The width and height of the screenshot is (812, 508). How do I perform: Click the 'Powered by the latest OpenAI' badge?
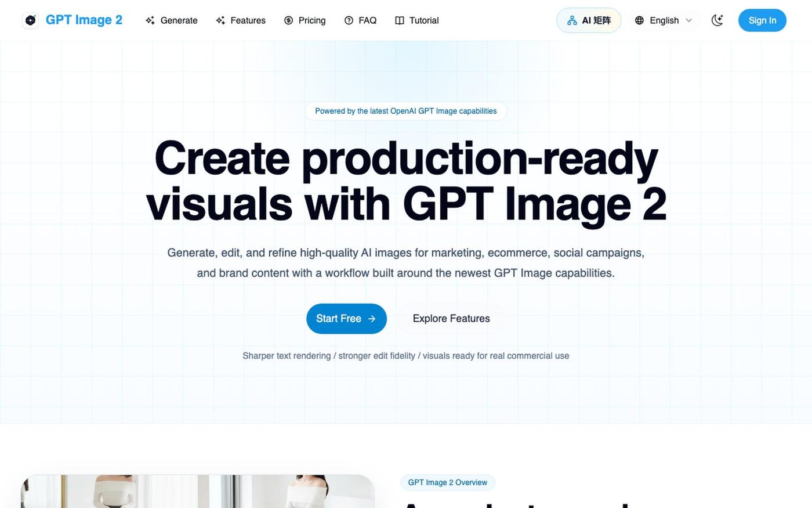coord(406,111)
